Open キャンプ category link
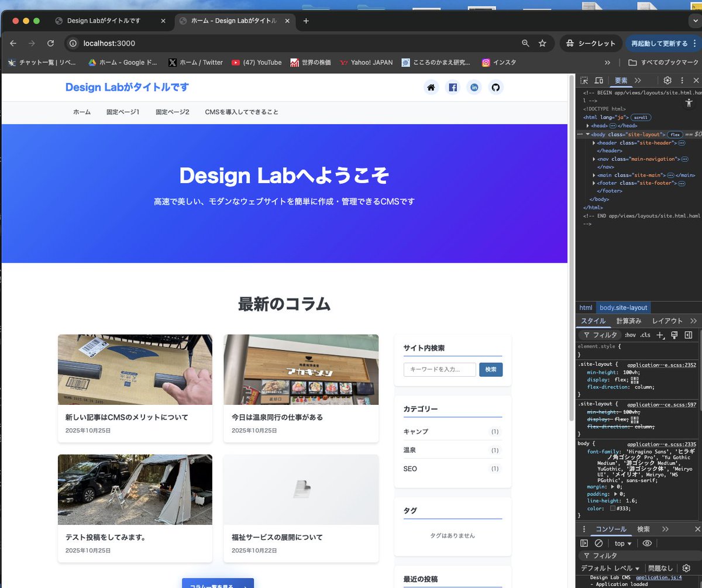The width and height of the screenshot is (702, 588). click(416, 431)
